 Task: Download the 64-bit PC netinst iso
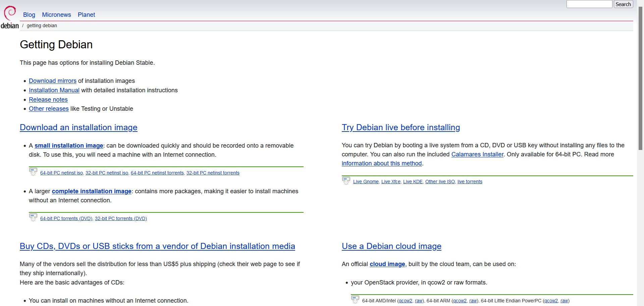point(61,173)
